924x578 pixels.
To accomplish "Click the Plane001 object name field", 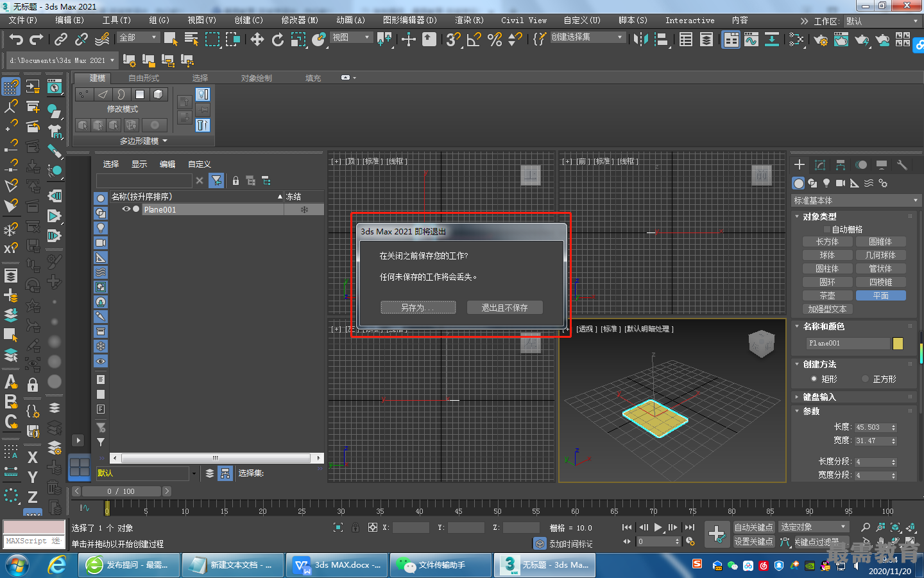I will pyautogui.click(x=848, y=344).
